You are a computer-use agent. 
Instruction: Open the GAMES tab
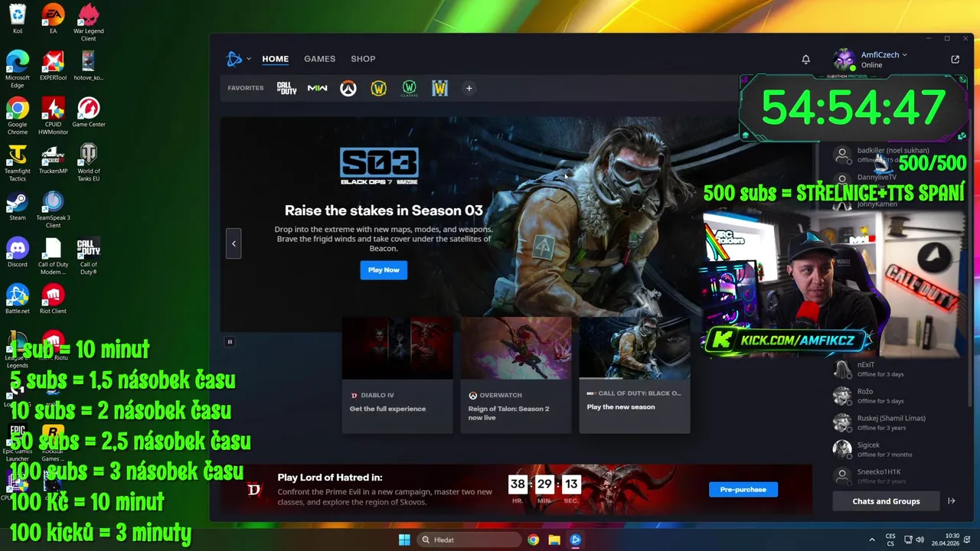[x=319, y=59]
